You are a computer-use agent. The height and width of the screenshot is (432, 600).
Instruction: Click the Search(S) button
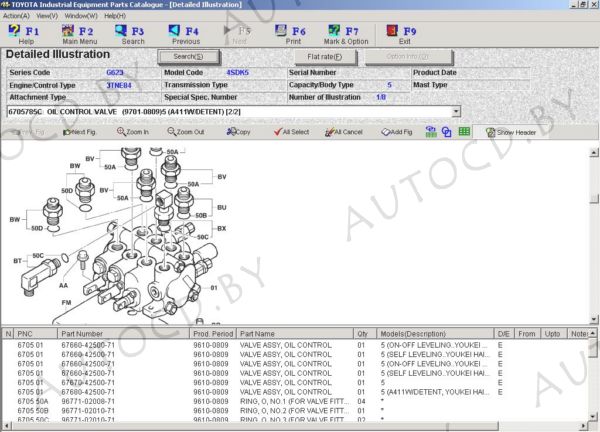(188, 57)
